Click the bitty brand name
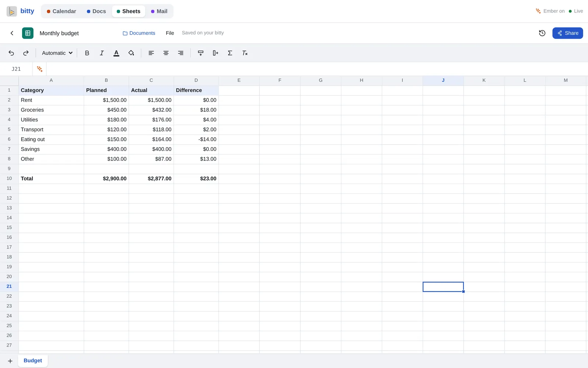The height and width of the screenshot is (368, 588). point(27,11)
